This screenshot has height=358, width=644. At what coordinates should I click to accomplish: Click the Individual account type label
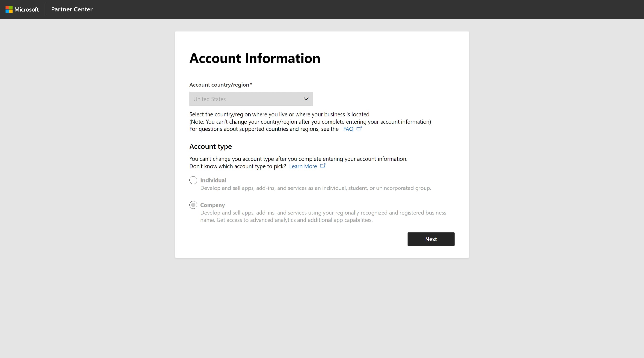213,180
